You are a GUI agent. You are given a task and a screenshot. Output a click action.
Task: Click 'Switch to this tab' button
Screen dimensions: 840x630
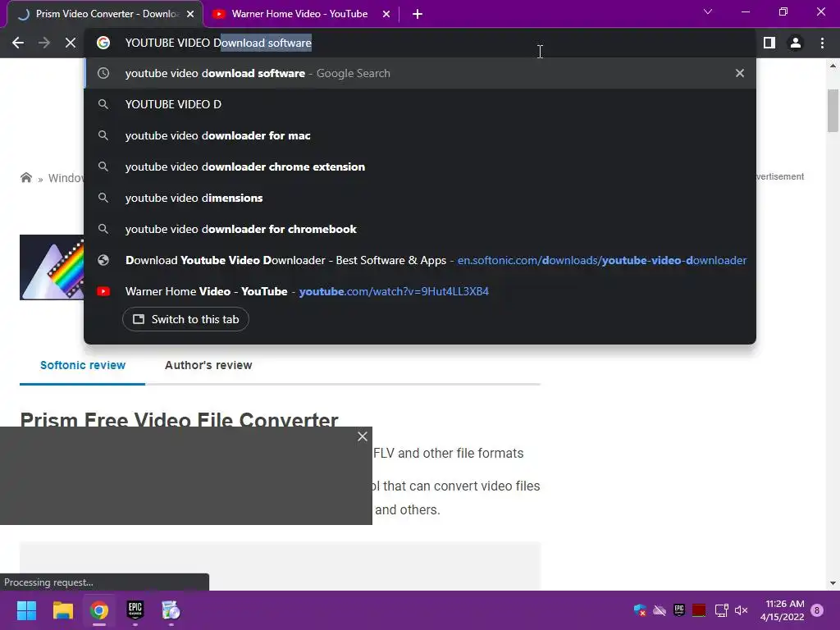point(185,319)
